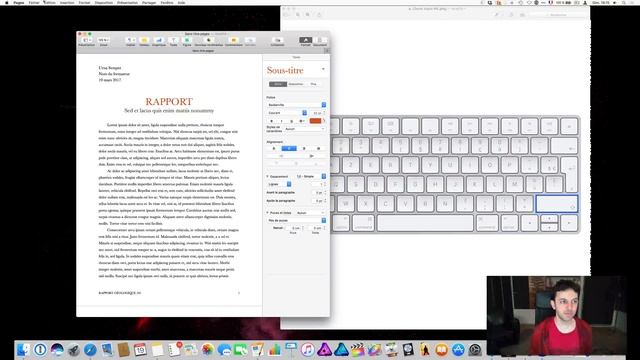The width and height of the screenshot is (640, 360).
Task: Open Final Cut Pro from the Dock
Action: 358,350
